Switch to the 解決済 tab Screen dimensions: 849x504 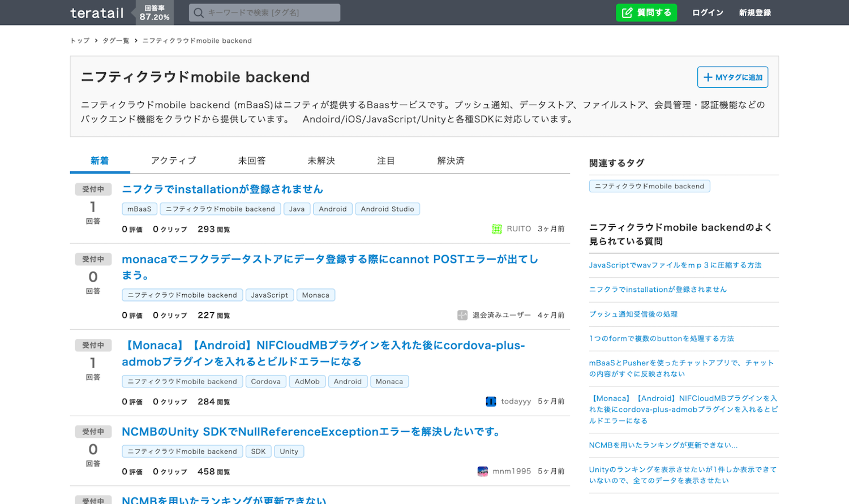tap(451, 161)
